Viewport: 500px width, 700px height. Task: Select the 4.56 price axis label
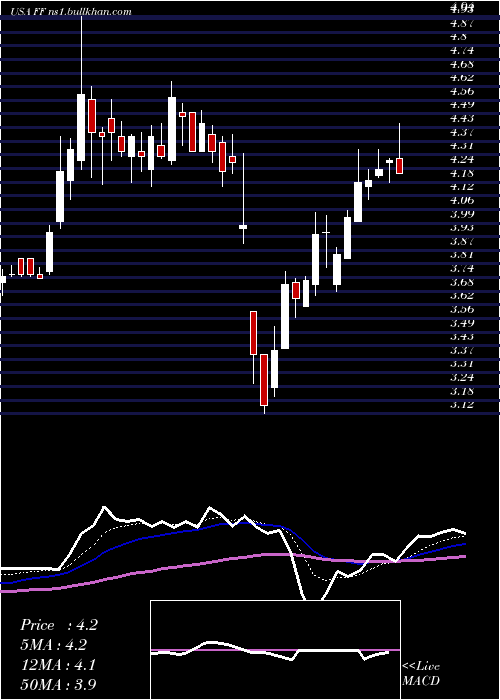click(461, 92)
